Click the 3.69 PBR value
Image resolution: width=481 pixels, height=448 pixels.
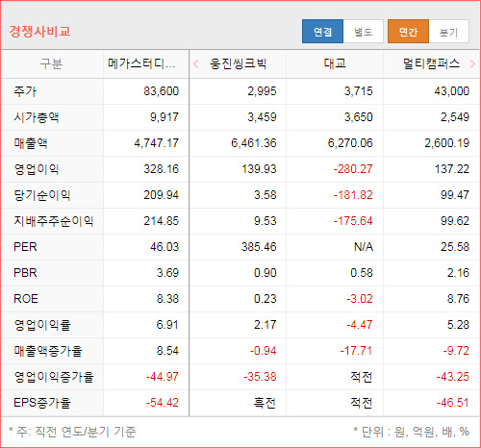click(167, 273)
